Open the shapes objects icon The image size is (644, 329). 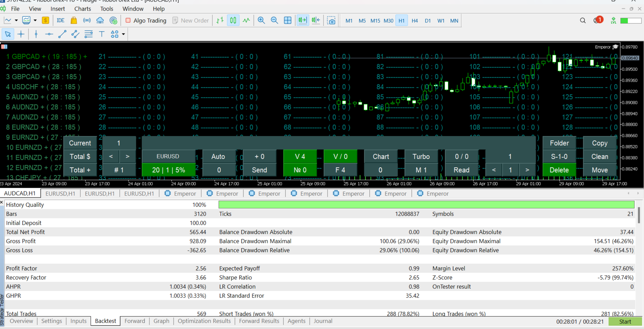click(x=115, y=34)
